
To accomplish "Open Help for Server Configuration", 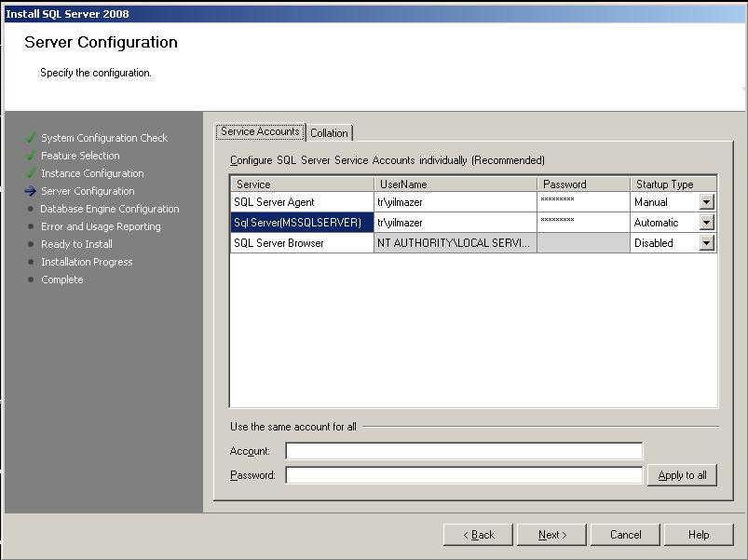I will (699, 535).
